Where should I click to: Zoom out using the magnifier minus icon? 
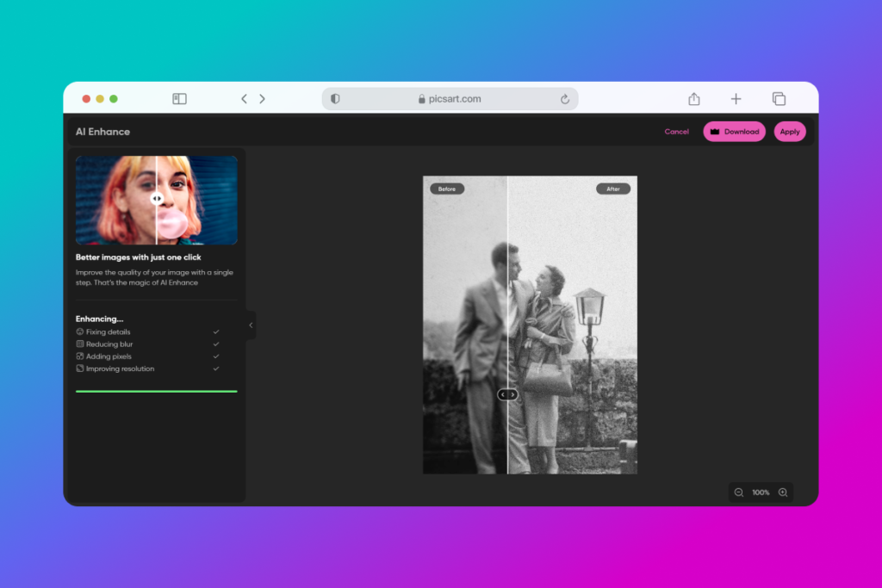[739, 492]
